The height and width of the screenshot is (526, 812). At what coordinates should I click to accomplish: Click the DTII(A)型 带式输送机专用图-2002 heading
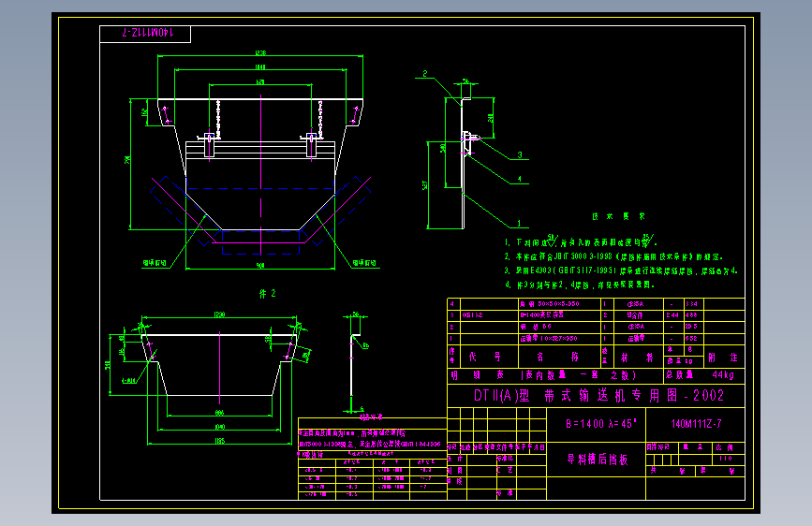[x=598, y=396]
